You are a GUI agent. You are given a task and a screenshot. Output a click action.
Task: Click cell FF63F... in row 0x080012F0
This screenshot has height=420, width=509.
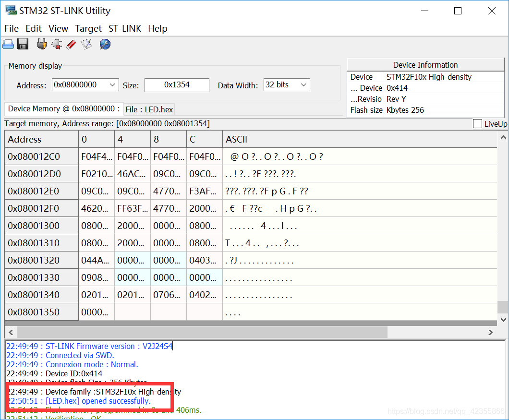[133, 208]
